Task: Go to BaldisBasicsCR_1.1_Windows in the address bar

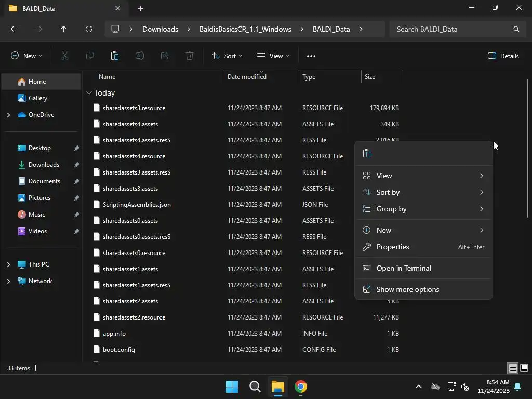Action: pyautogui.click(x=245, y=29)
